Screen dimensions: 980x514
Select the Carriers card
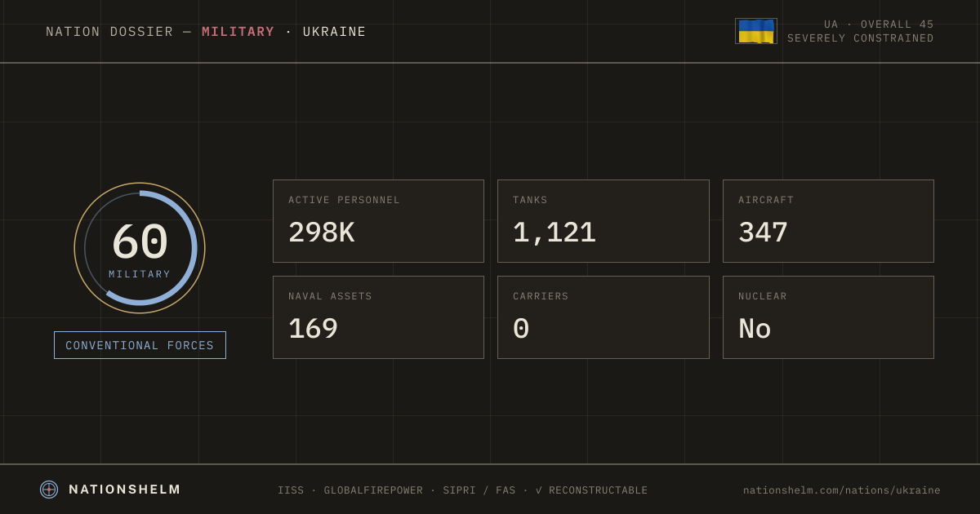[604, 317]
